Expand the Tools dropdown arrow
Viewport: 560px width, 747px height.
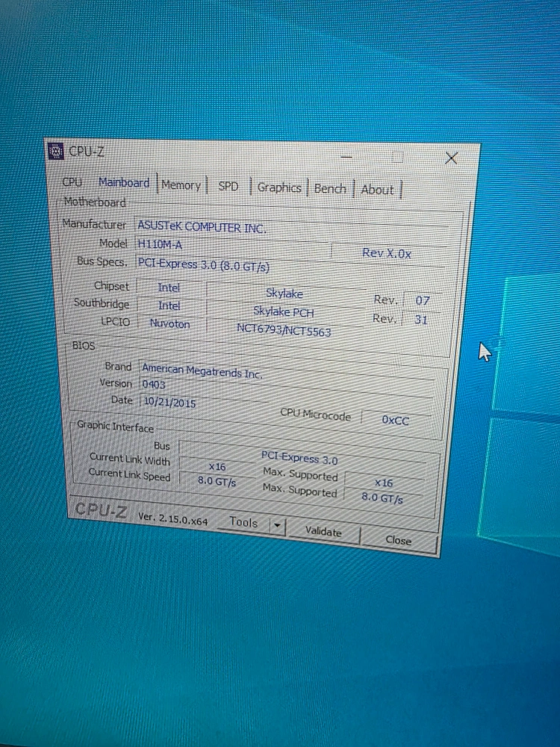coord(277,527)
